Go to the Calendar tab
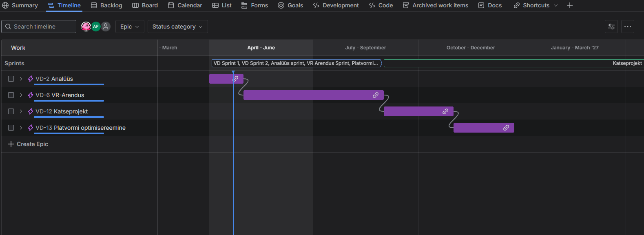This screenshot has width=644, height=235. tap(185, 5)
